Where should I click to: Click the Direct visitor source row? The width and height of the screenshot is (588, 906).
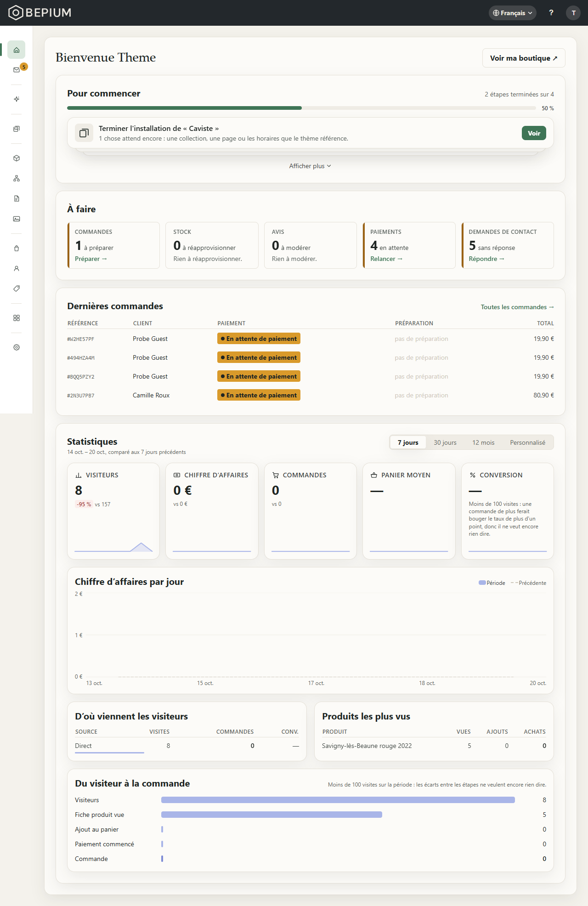187,746
